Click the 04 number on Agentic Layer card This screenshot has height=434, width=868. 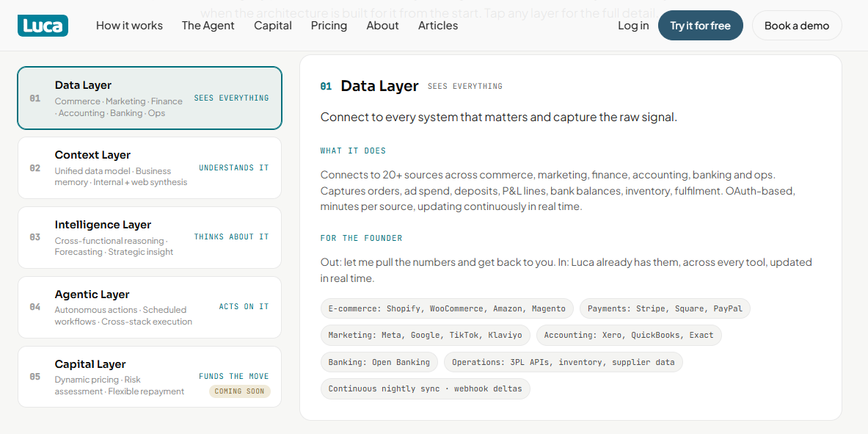coord(35,307)
